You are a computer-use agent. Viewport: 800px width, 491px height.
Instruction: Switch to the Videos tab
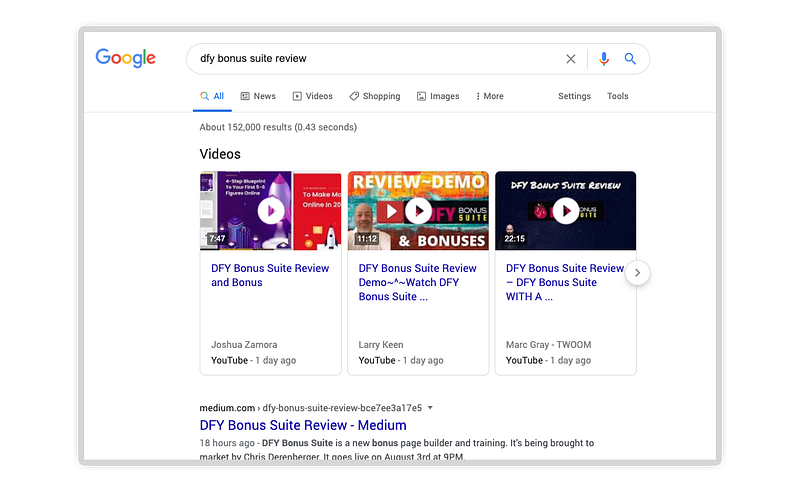point(313,96)
